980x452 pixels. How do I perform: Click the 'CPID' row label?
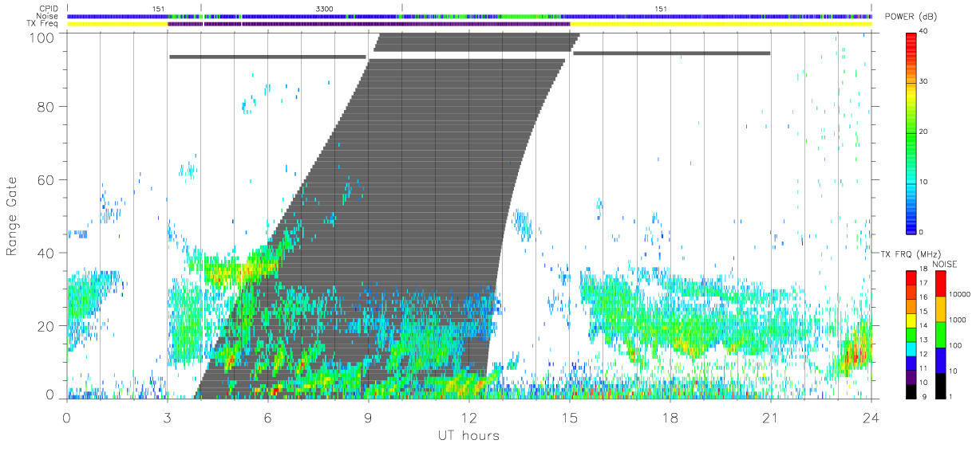(x=49, y=8)
